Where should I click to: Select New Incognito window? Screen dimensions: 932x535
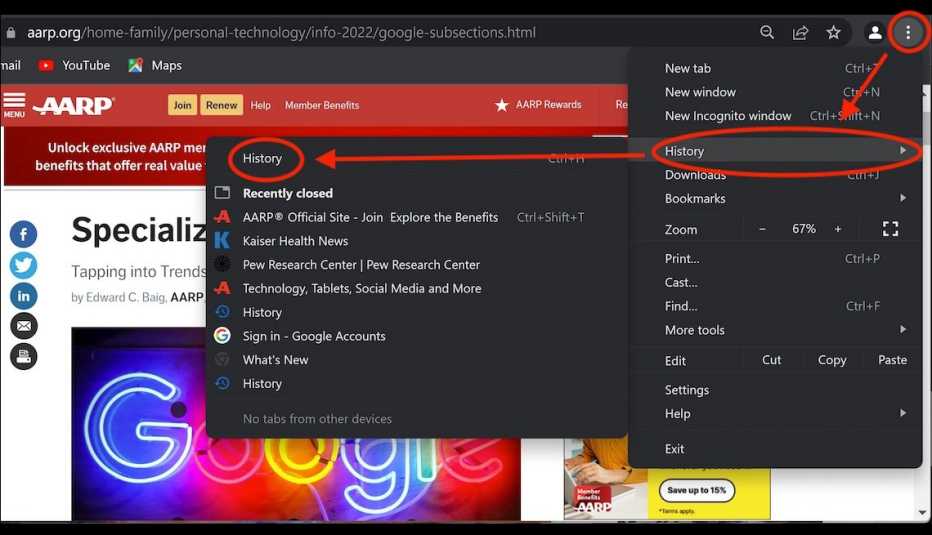click(x=774, y=116)
